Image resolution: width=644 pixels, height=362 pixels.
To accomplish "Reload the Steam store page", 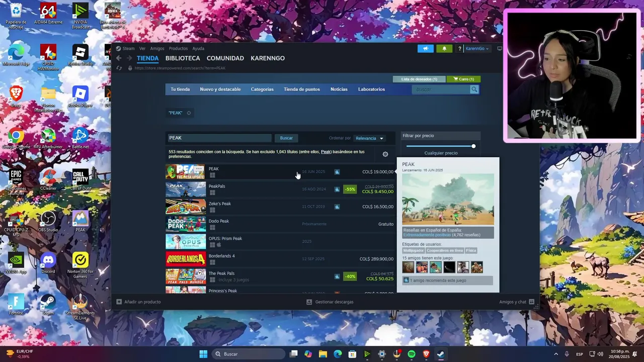I will pos(119,68).
